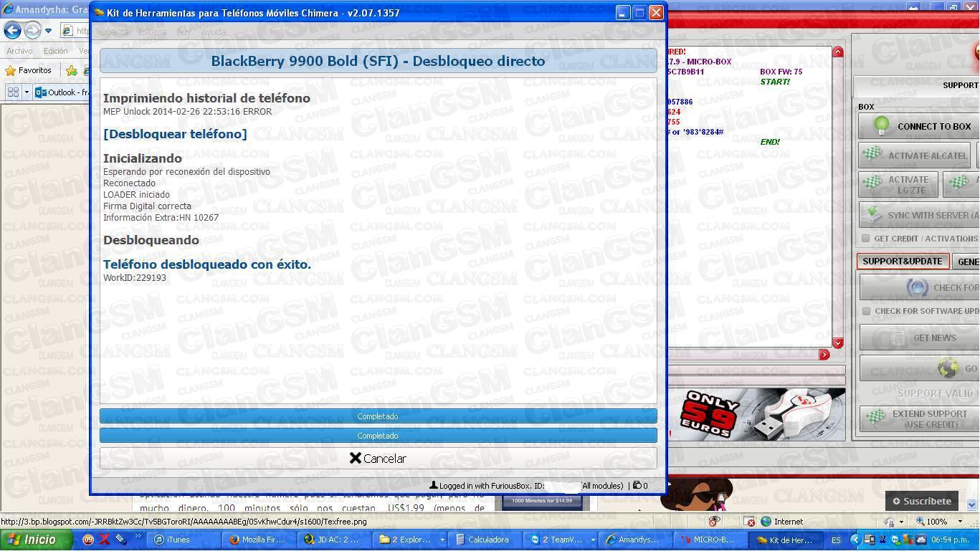
Task: Open the Idioma menu in Chimera
Action: (152, 32)
